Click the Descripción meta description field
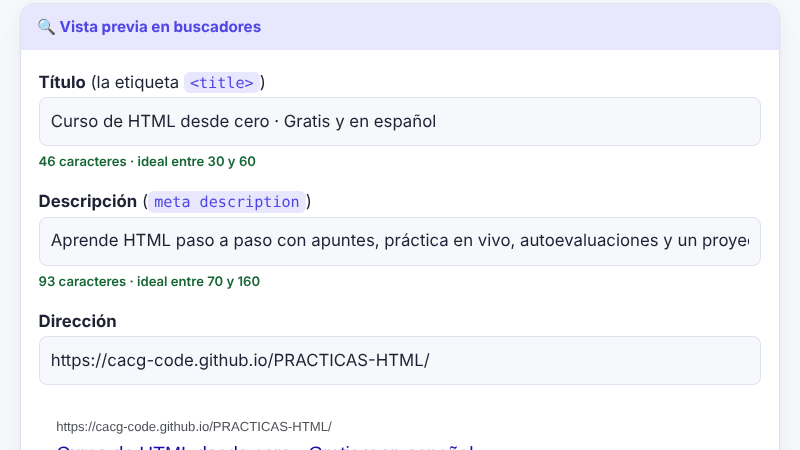The height and width of the screenshot is (450, 800). pos(399,241)
